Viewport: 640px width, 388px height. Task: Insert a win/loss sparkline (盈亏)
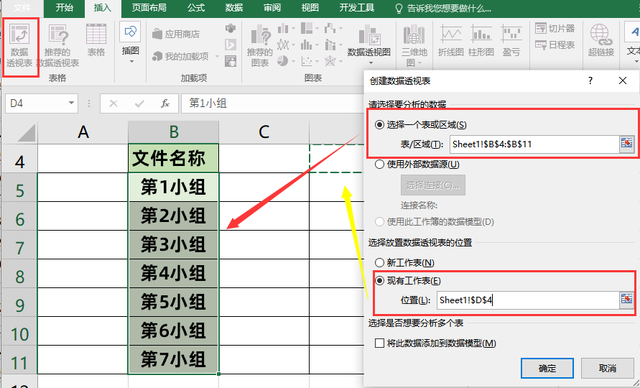point(511,40)
